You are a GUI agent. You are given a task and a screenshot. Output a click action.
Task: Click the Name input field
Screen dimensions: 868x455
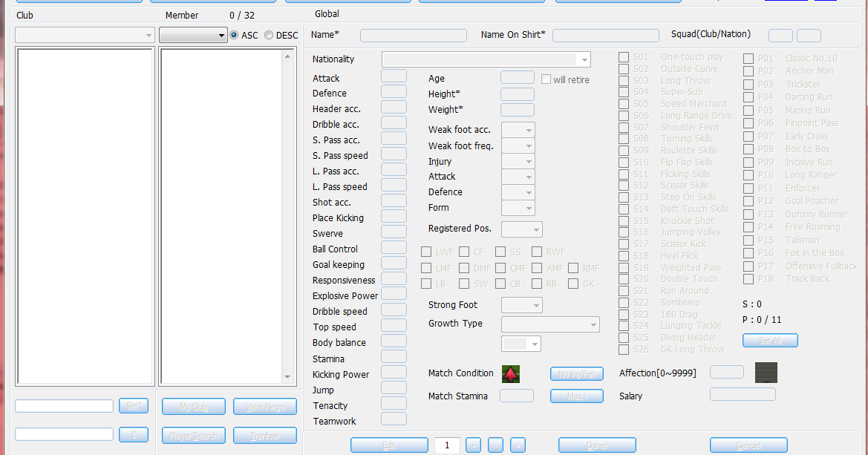coord(414,35)
